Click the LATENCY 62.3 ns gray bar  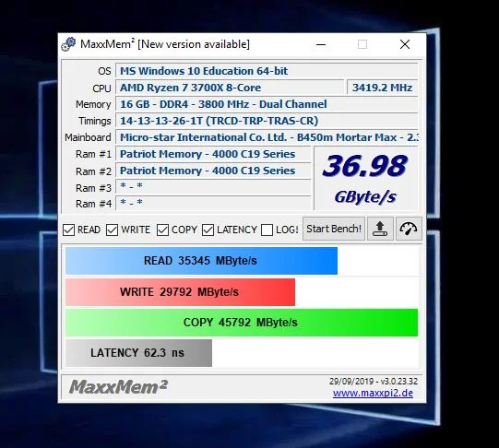point(138,353)
